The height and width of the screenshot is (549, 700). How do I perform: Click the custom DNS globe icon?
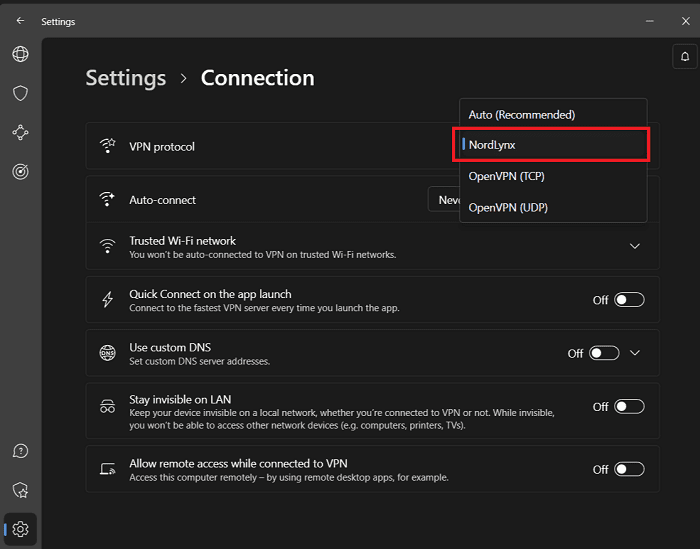point(107,353)
